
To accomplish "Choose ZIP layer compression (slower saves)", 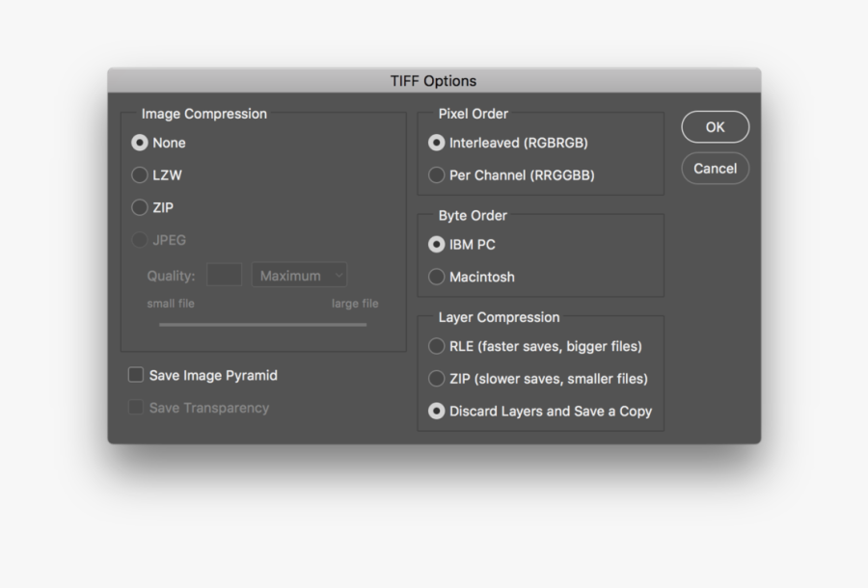I will pos(437,379).
